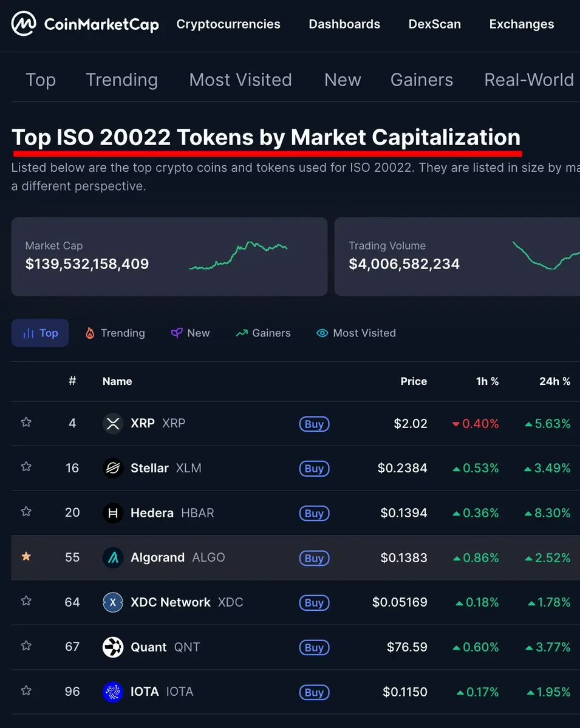Open the Cryptocurrencies navigation menu
Screen dimensions: 580x728
[228, 24]
